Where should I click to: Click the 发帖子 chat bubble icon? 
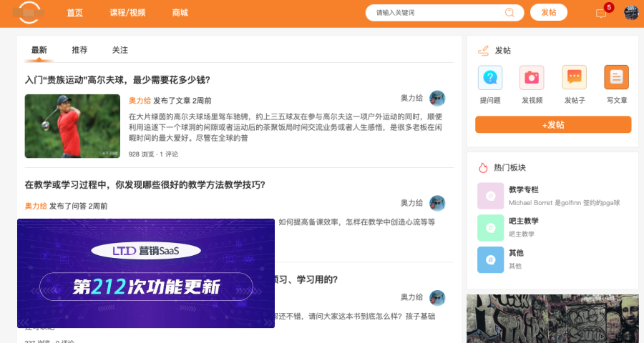[574, 77]
